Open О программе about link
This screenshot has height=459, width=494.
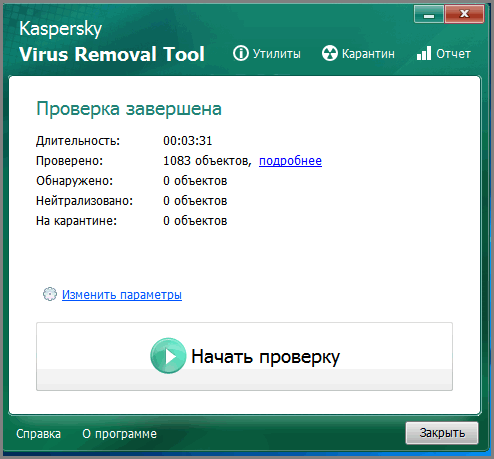[x=119, y=434]
